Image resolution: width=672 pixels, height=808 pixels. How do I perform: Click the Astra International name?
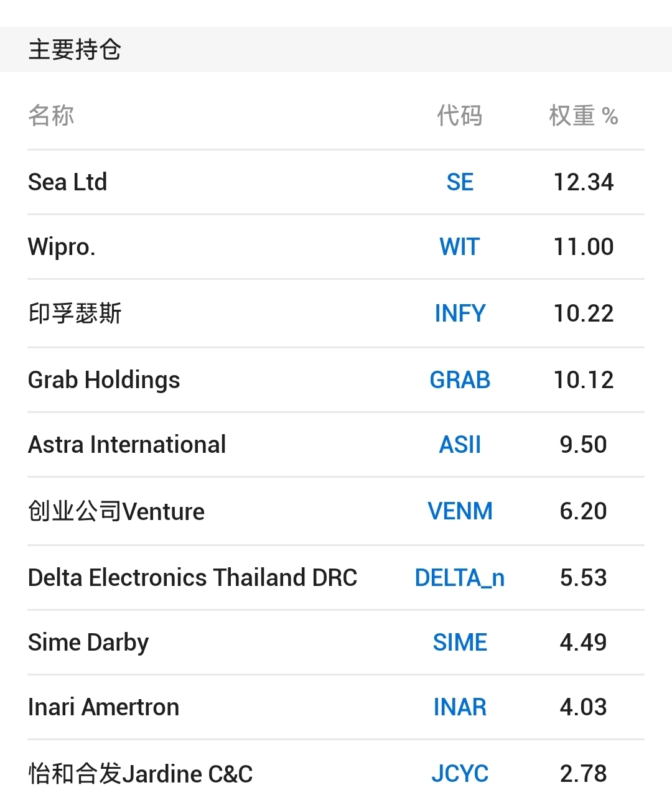pyautogui.click(x=127, y=445)
